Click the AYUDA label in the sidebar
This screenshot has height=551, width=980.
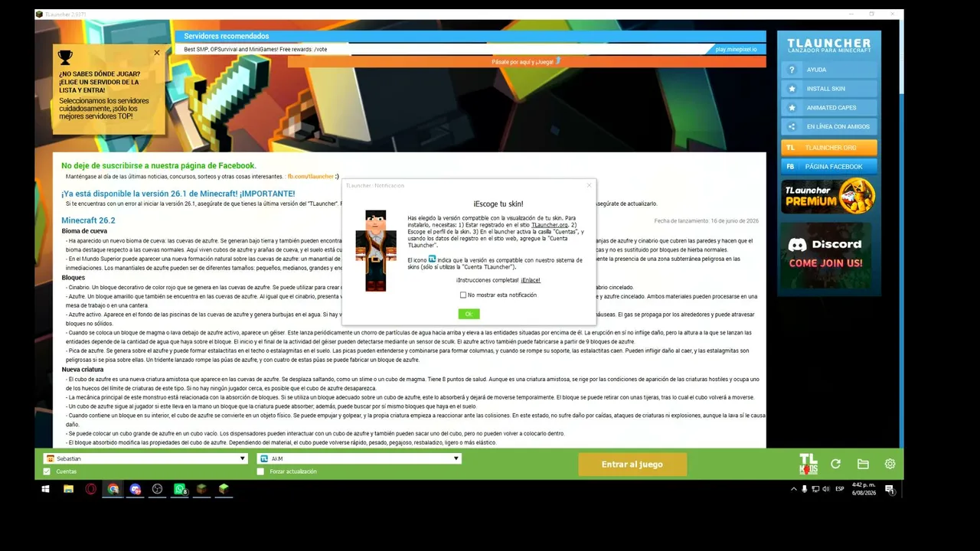tap(816, 70)
